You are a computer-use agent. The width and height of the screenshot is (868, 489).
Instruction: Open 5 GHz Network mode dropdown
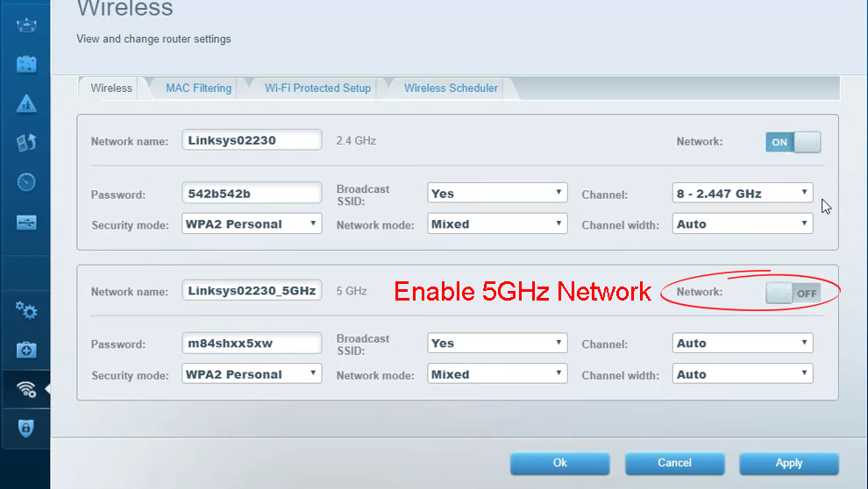click(497, 374)
